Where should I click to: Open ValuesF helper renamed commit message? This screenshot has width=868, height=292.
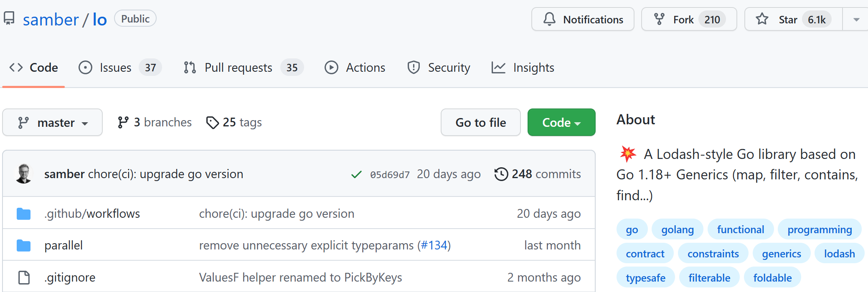tap(300, 277)
